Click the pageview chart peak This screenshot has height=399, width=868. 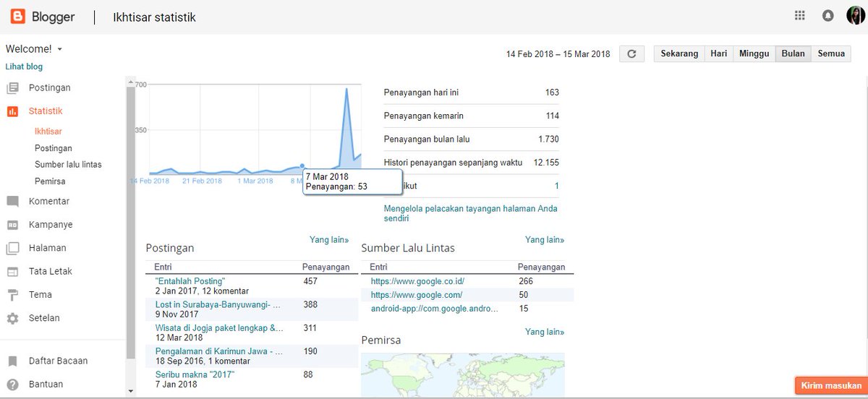click(347, 89)
